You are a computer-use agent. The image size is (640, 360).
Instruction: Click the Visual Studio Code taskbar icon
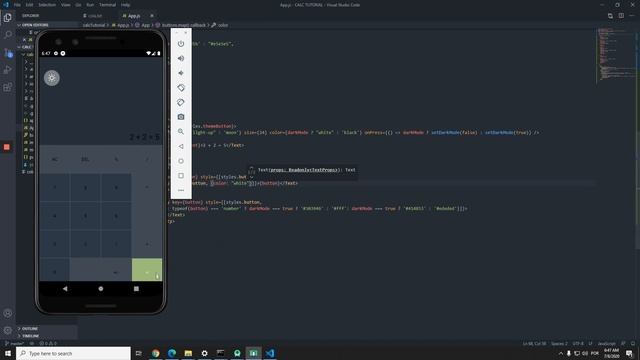(270, 353)
